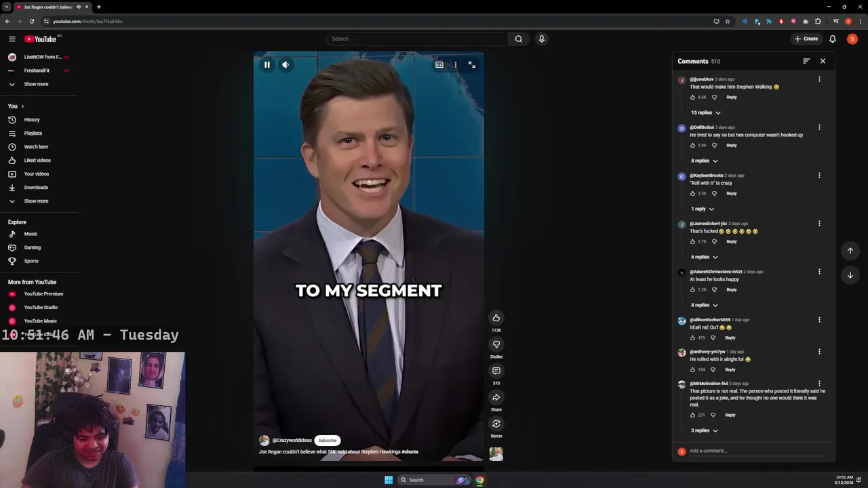The image size is (868, 488).
Task: Like the 'Stephen Walking' comment
Action: (x=692, y=97)
